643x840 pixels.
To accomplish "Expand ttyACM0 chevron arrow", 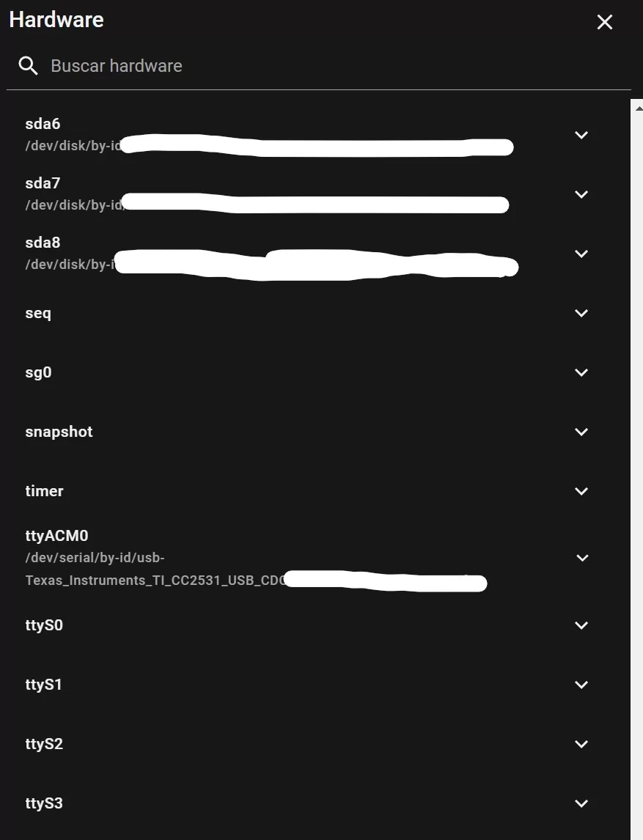I will click(x=581, y=558).
